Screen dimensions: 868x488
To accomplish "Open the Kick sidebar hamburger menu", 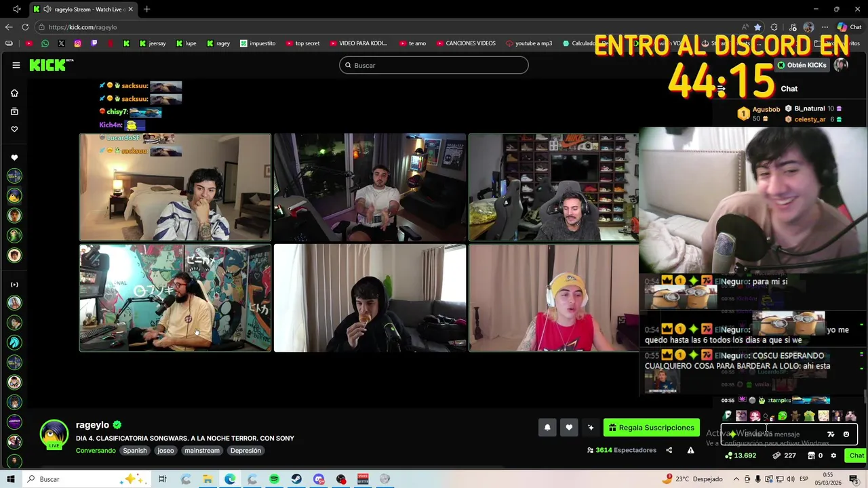I will (16, 65).
